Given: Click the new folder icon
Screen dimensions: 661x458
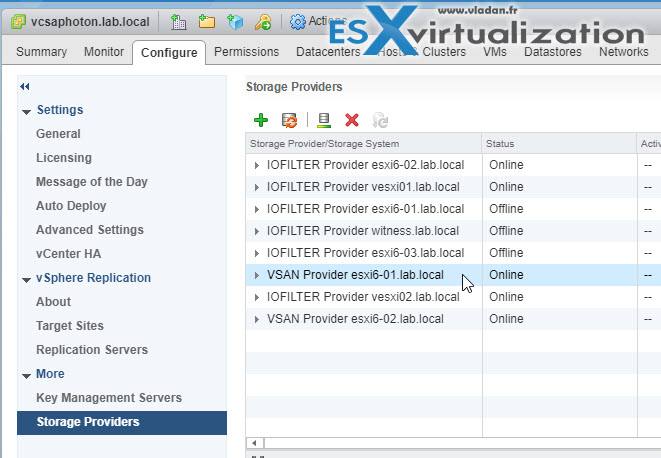Looking at the screenshot, I should click(207, 22).
